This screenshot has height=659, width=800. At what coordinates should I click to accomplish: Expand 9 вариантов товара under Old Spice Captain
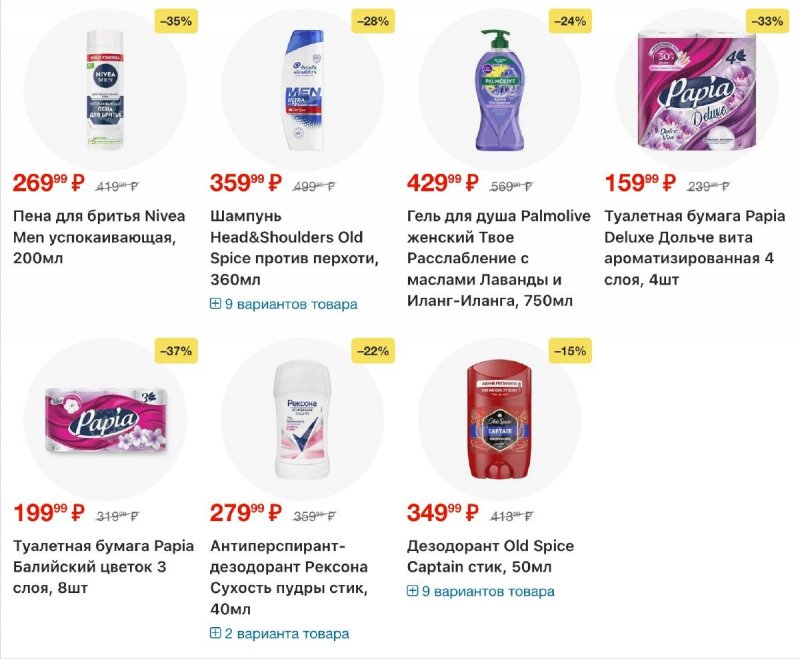tap(480, 591)
